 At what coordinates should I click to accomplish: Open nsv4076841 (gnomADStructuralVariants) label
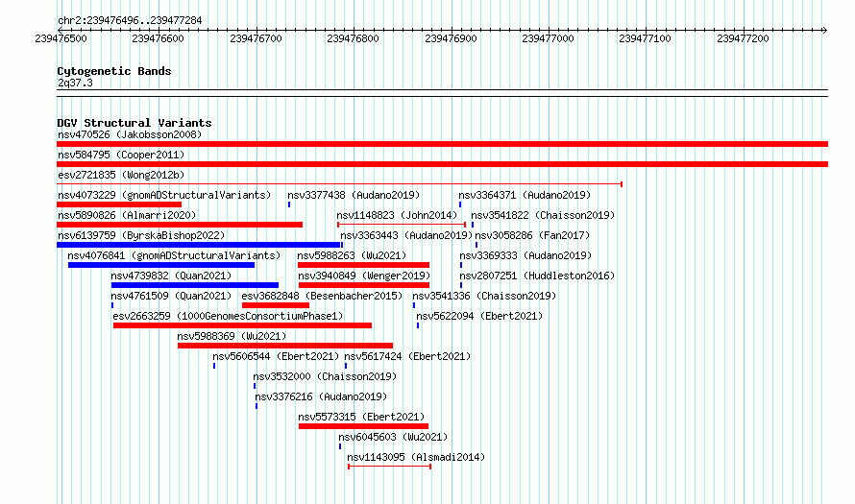click(x=174, y=255)
